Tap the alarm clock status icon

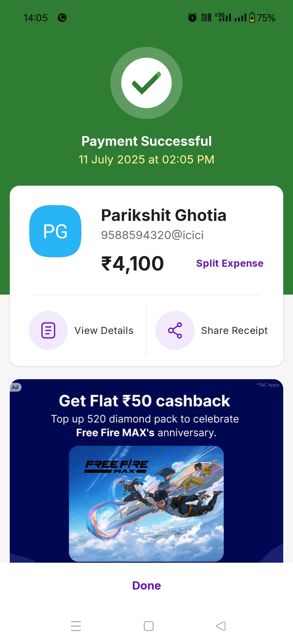[192, 18]
